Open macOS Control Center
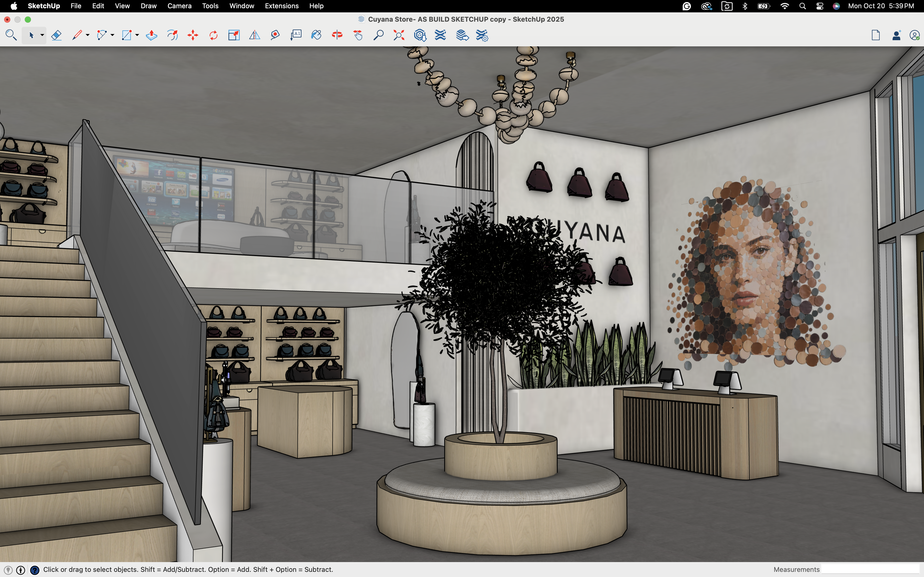Viewport: 924px width, 577px height. [x=819, y=6]
